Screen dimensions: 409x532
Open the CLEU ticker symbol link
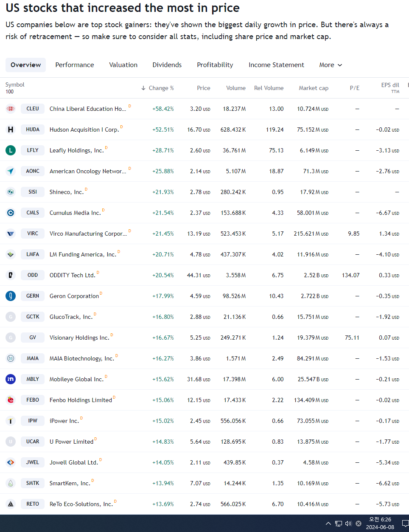click(33, 109)
